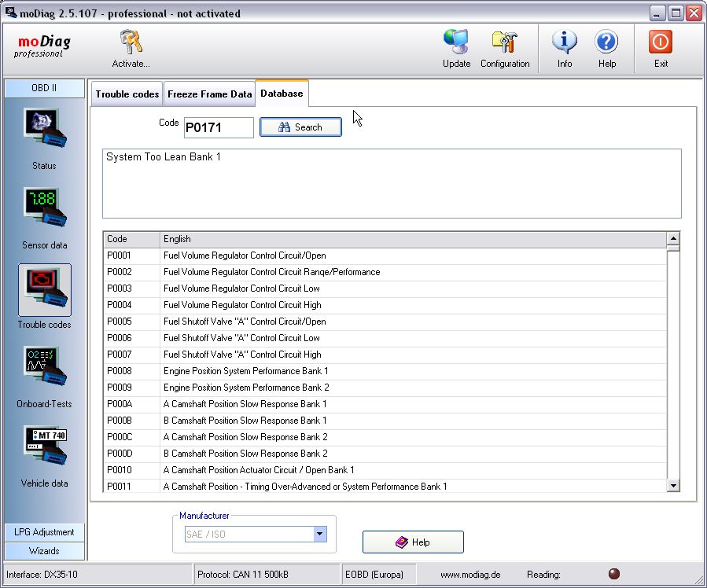Select the Trouble codes sidebar icon
The width and height of the screenshot is (707, 588).
45,290
